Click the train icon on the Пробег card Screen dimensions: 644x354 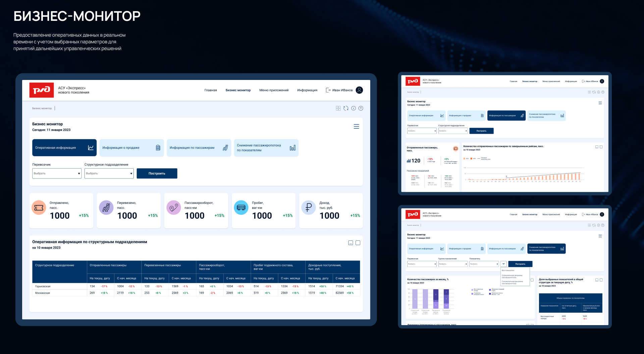[x=241, y=208]
